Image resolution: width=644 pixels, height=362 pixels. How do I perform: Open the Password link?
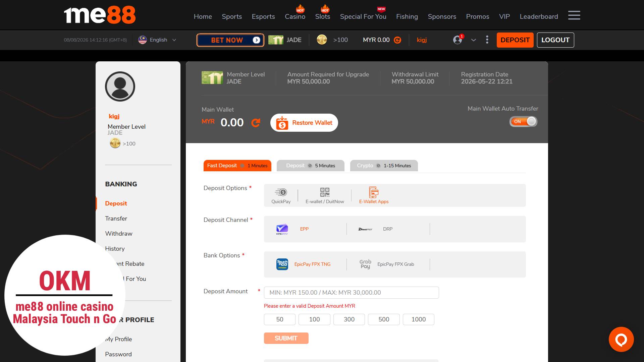118,354
